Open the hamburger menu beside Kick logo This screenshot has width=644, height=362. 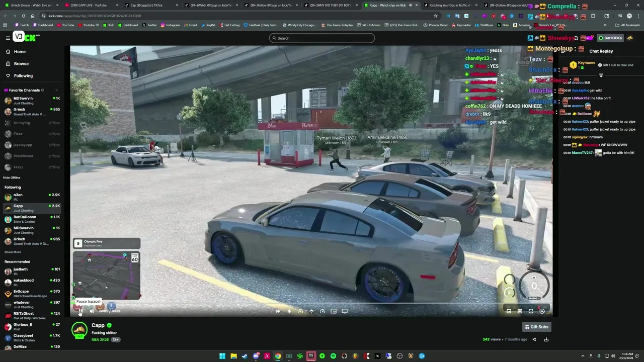[x=8, y=38]
